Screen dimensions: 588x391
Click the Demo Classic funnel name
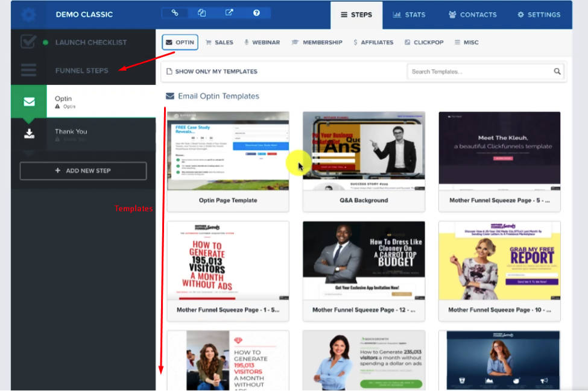84,14
